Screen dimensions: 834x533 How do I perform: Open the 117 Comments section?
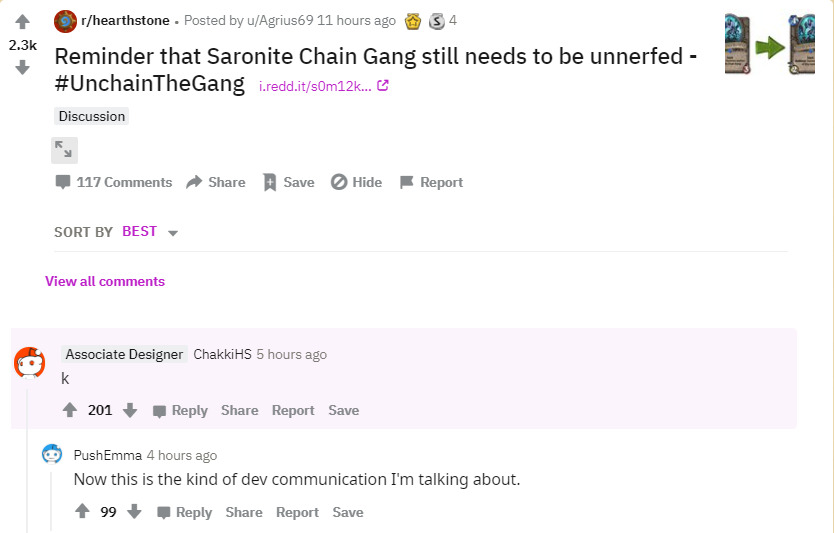point(113,182)
